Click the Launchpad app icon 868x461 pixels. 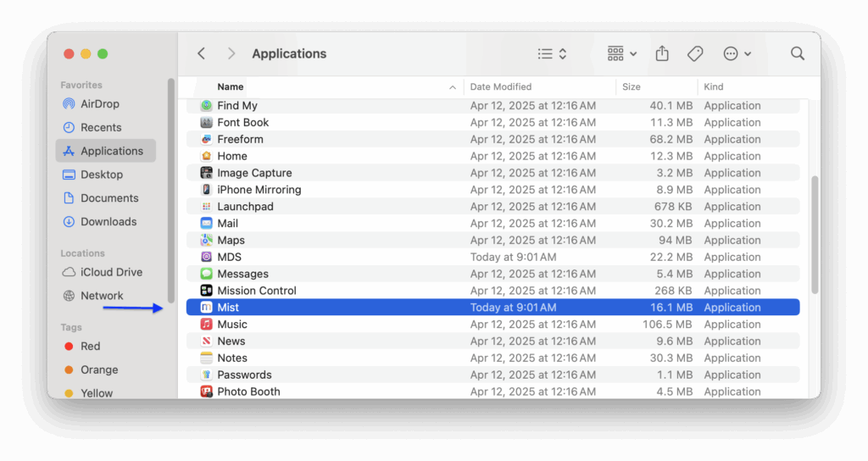click(x=207, y=207)
